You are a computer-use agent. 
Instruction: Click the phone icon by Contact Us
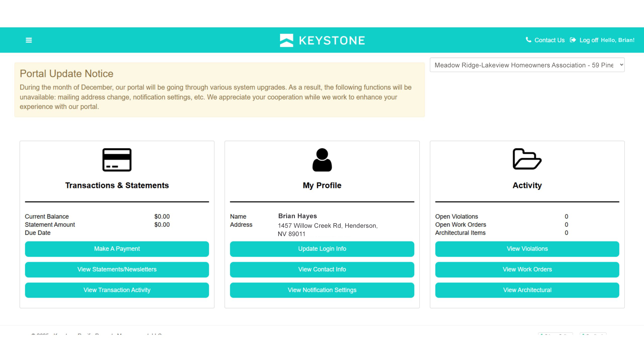click(x=528, y=40)
